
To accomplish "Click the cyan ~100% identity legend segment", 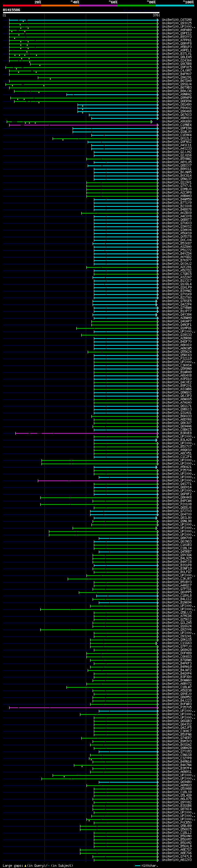I will pos(175,6).
